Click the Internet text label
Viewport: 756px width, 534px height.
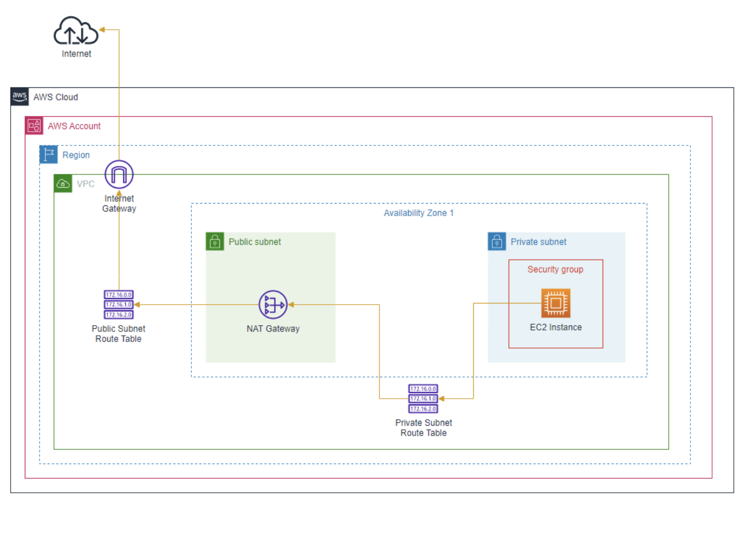coord(76,54)
